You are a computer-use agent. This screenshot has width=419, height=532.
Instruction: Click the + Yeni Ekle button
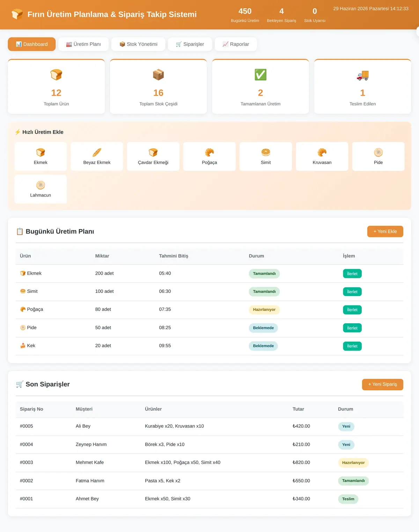(385, 231)
